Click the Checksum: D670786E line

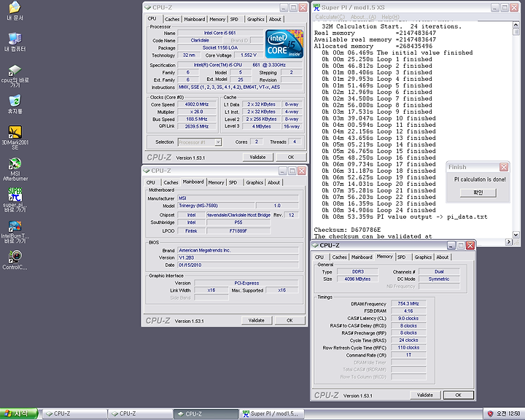347,230
